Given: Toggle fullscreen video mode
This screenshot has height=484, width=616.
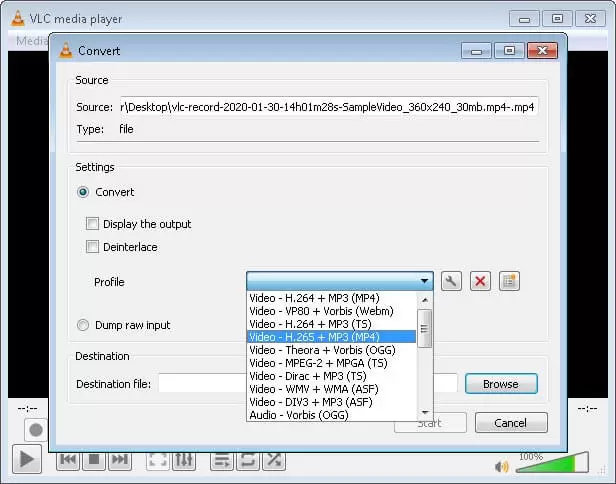Looking at the screenshot, I should pos(158,460).
